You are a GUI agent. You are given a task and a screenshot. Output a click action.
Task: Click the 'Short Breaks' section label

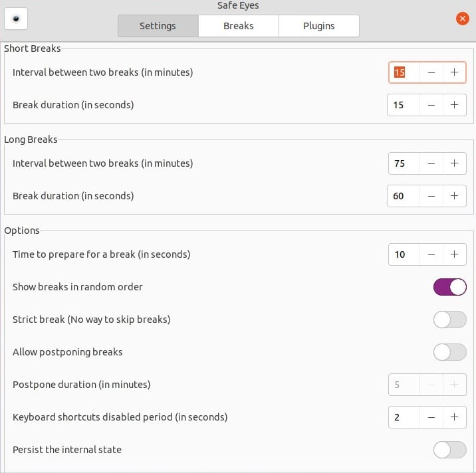click(32, 48)
